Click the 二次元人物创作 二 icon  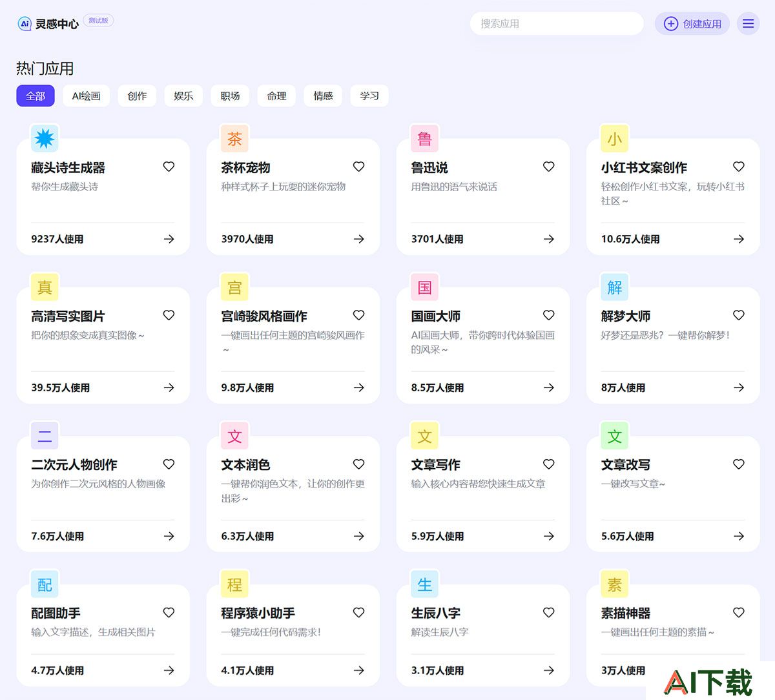[45, 435]
